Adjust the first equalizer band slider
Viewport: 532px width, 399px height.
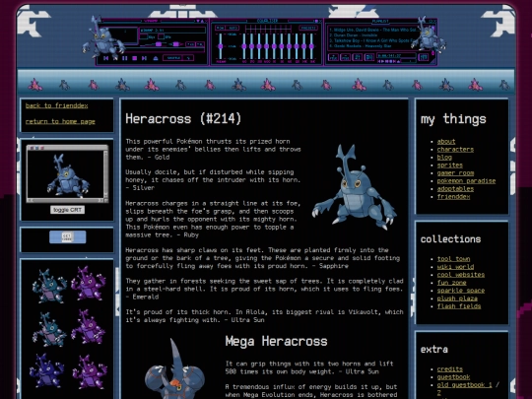point(244,46)
